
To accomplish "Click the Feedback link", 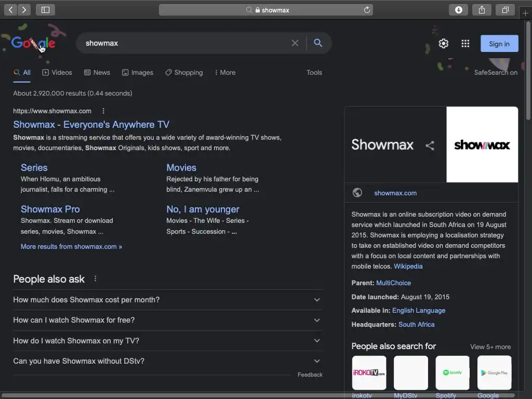I will coord(310,375).
